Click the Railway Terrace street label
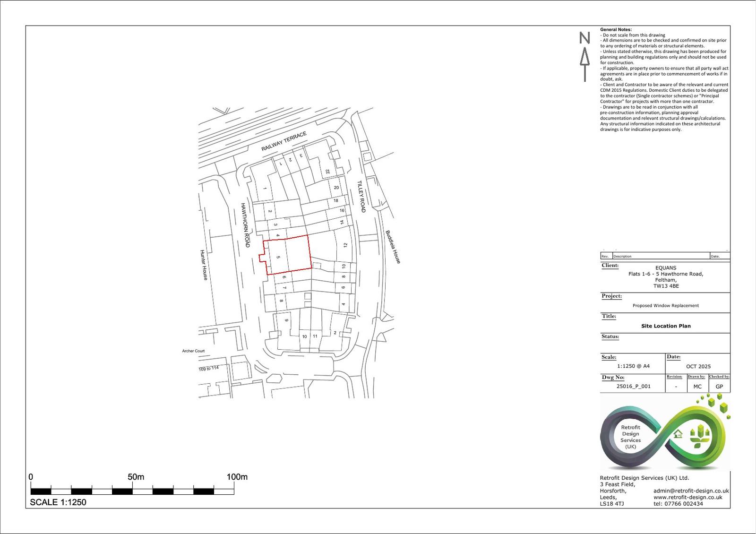 (283, 140)
